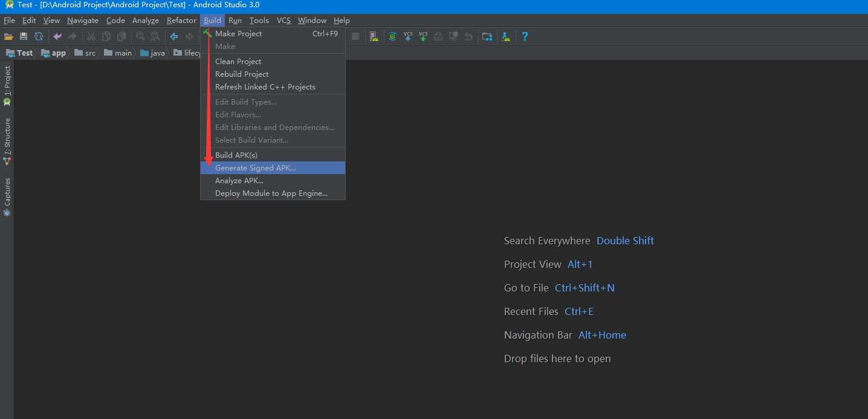Open the Code menu

point(115,21)
